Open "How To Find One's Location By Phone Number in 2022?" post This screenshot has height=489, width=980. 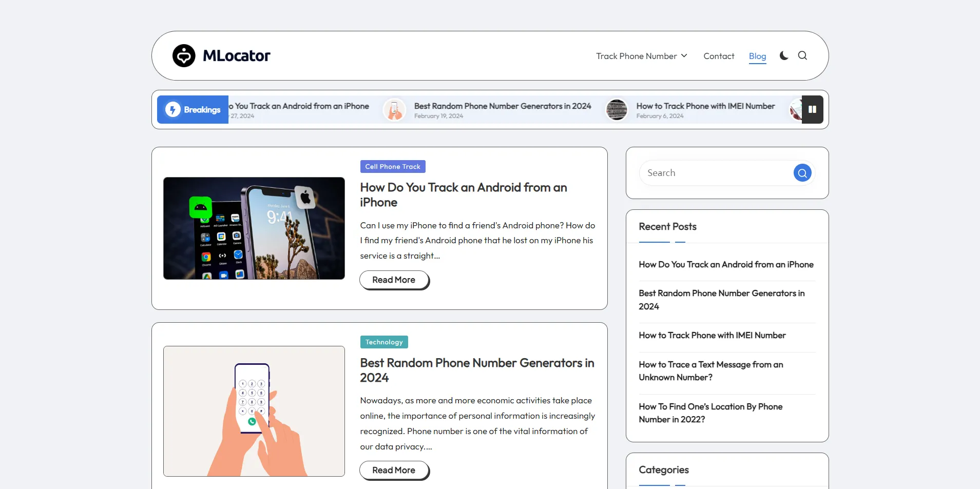pos(710,413)
